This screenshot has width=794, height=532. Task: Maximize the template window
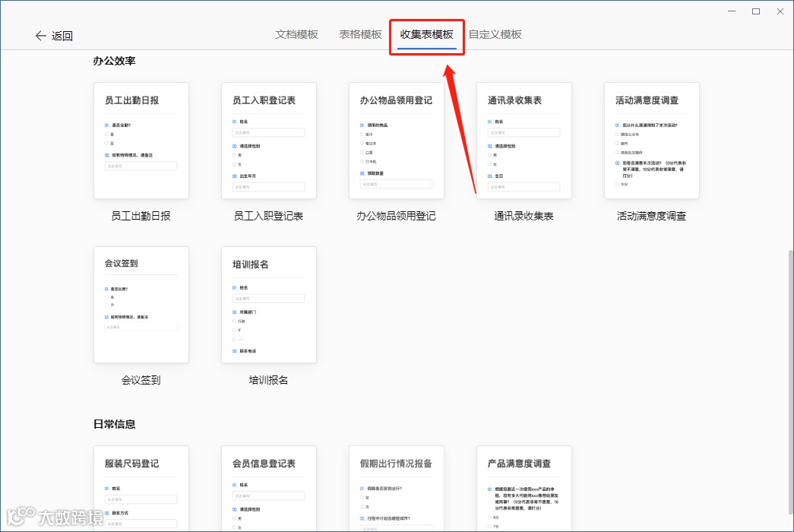[756, 11]
